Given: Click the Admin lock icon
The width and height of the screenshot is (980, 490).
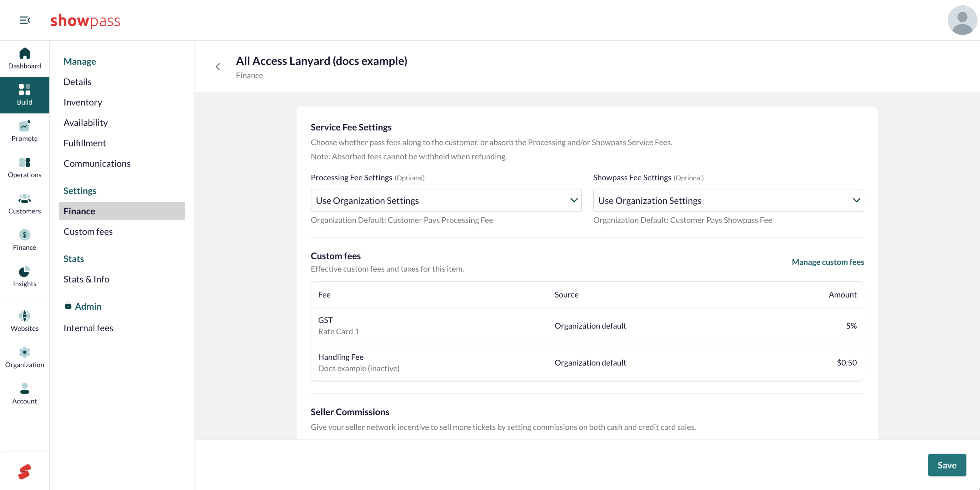Looking at the screenshot, I should (68, 306).
